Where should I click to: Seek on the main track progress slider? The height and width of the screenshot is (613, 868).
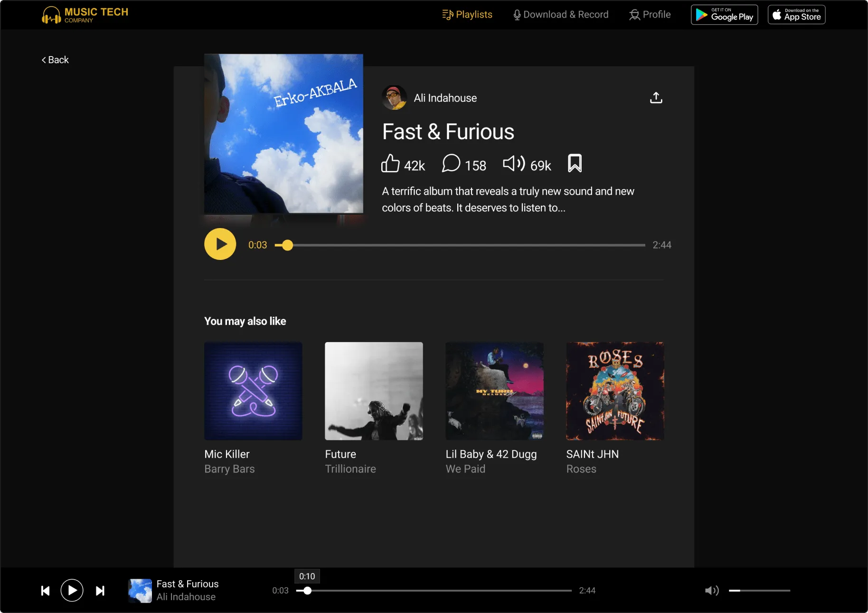point(460,245)
